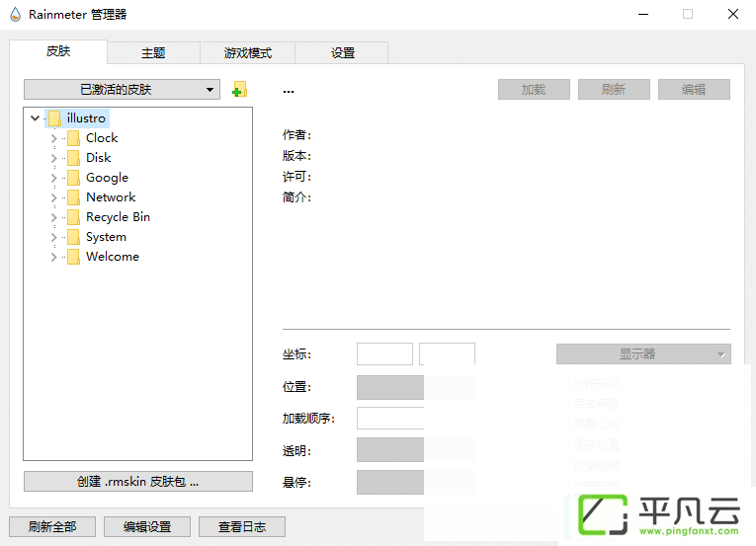This screenshot has height=546, width=756.
Task: Switch to the 主题 tab
Action: (x=153, y=53)
